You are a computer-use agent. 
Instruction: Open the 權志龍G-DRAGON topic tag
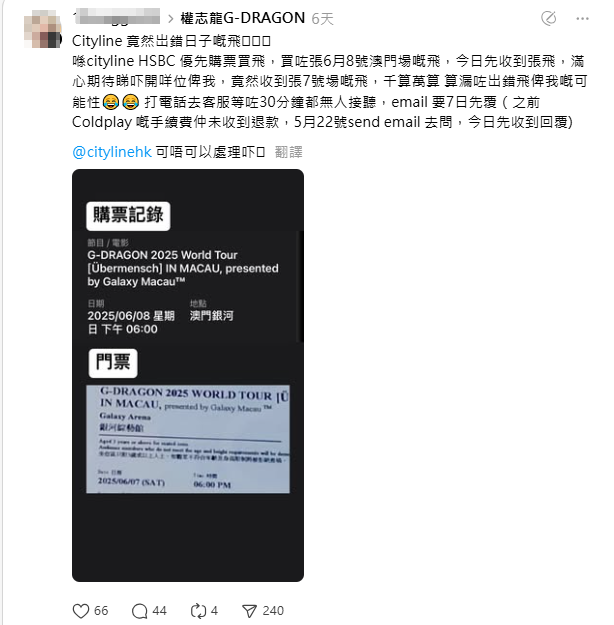pos(243,18)
